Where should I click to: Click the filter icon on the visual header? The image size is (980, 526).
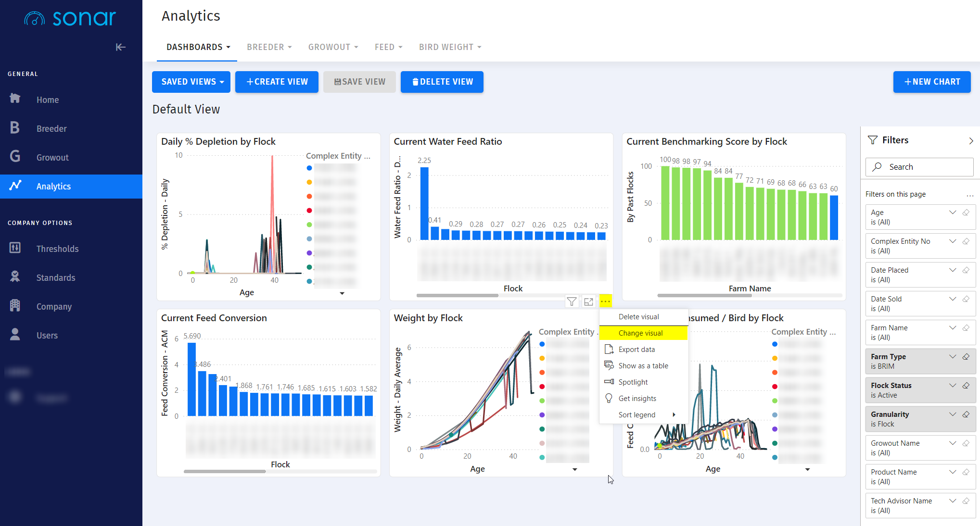tap(572, 301)
